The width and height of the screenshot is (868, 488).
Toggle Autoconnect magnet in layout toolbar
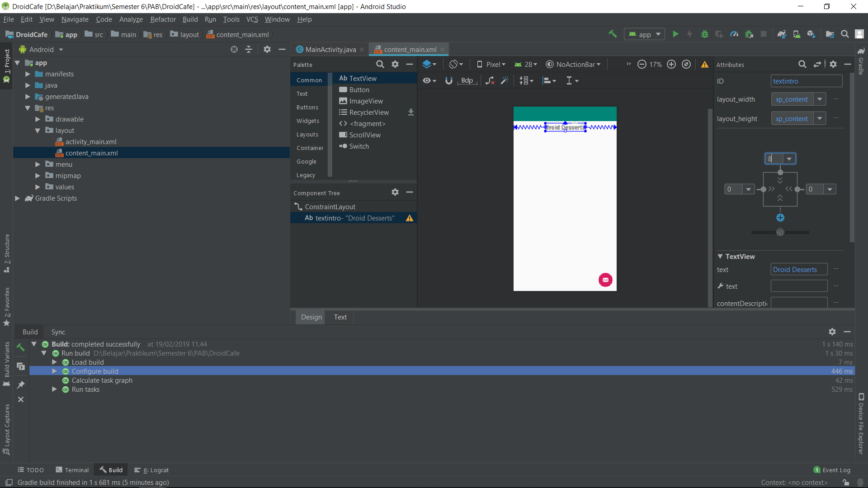448,81
